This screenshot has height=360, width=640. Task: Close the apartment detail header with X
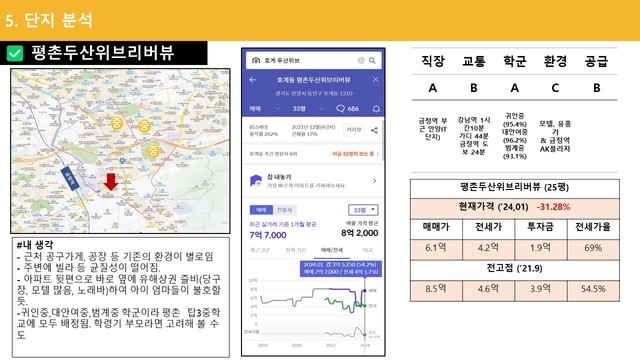(376, 80)
